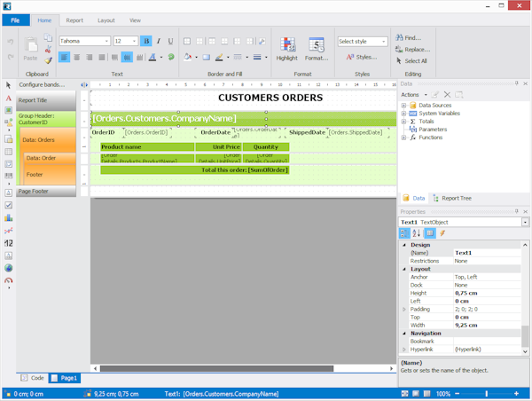Switch to the View ribbon tab

[x=135, y=20]
